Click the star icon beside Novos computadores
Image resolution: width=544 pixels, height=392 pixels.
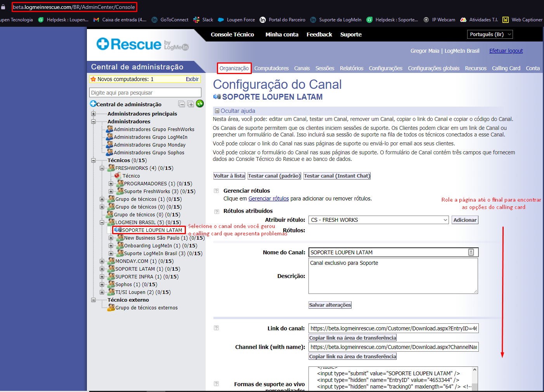click(x=93, y=79)
